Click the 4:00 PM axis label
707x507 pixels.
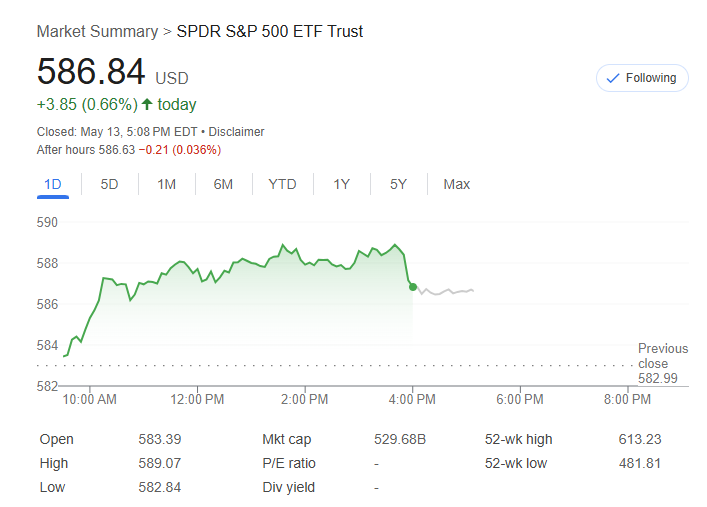tap(412, 400)
